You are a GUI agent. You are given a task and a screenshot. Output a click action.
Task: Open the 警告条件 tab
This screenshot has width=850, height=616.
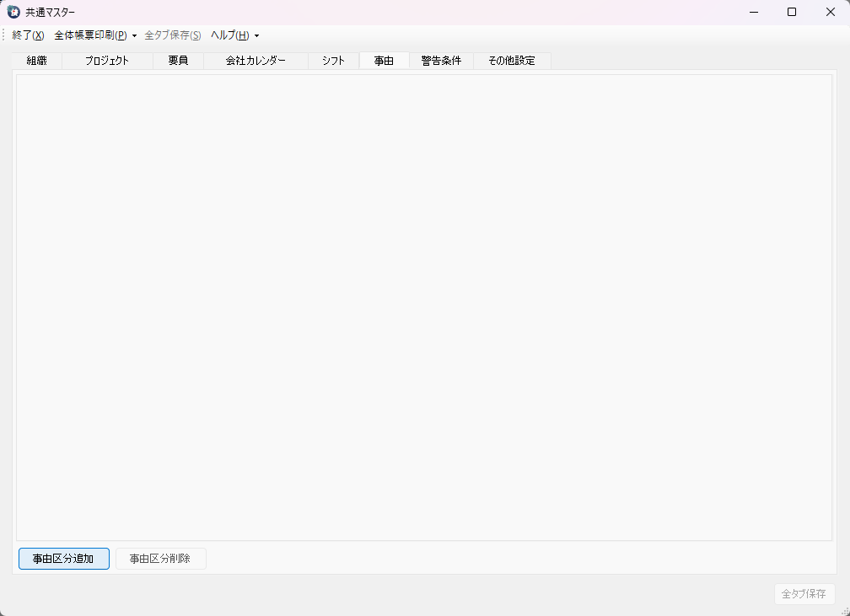(441, 61)
